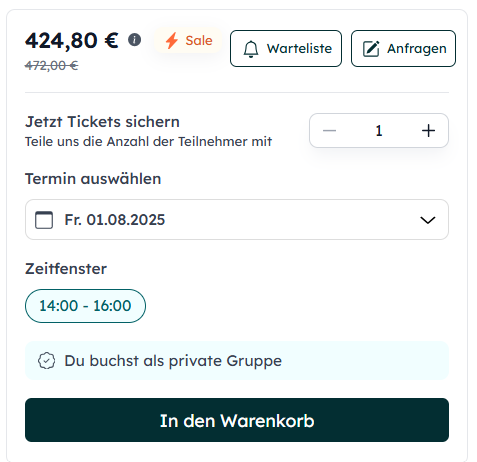Screen dimensions: 477x462
Task: Open the Fr. 01.08.2025 date dropdown
Action: (x=237, y=219)
